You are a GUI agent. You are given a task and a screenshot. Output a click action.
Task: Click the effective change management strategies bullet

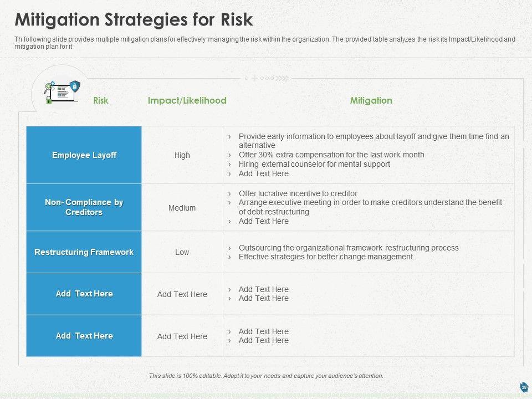pos(325,257)
